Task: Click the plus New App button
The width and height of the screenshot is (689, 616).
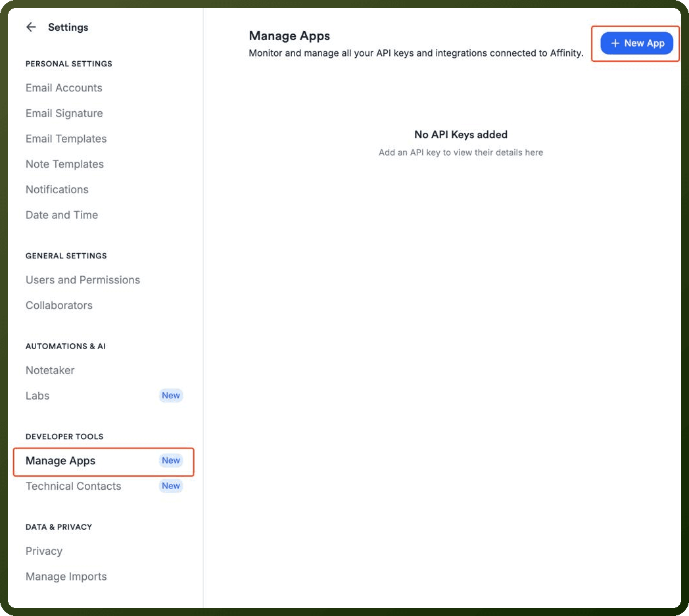Action: 636,43
